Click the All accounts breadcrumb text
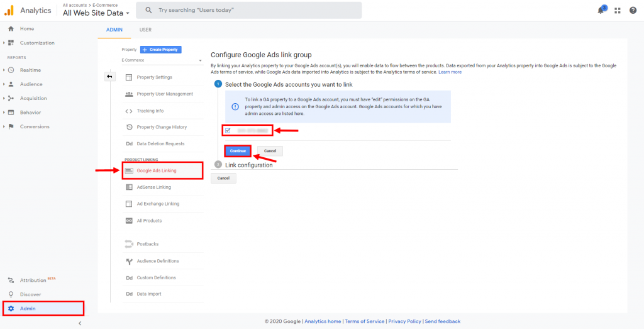This screenshot has height=329, width=644. click(75, 5)
